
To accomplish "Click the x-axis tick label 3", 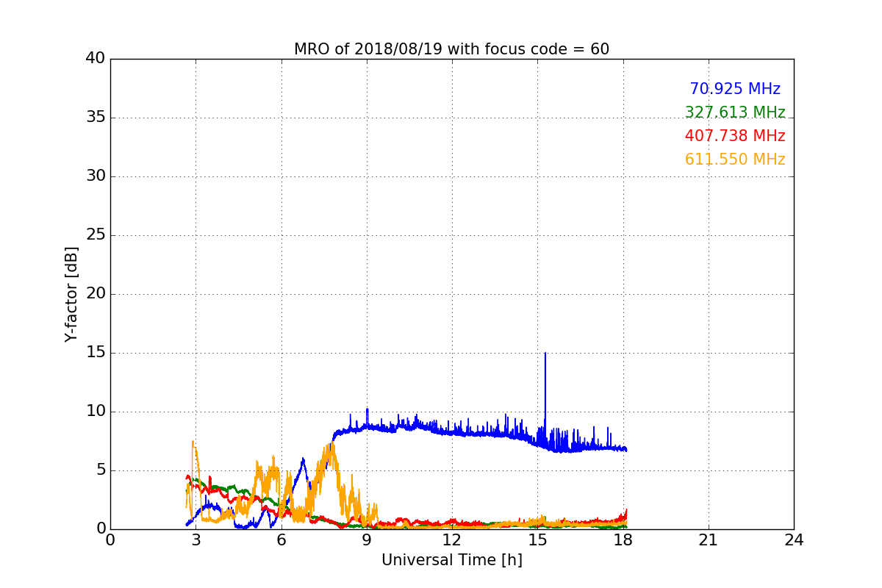I will pyautogui.click(x=196, y=539).
